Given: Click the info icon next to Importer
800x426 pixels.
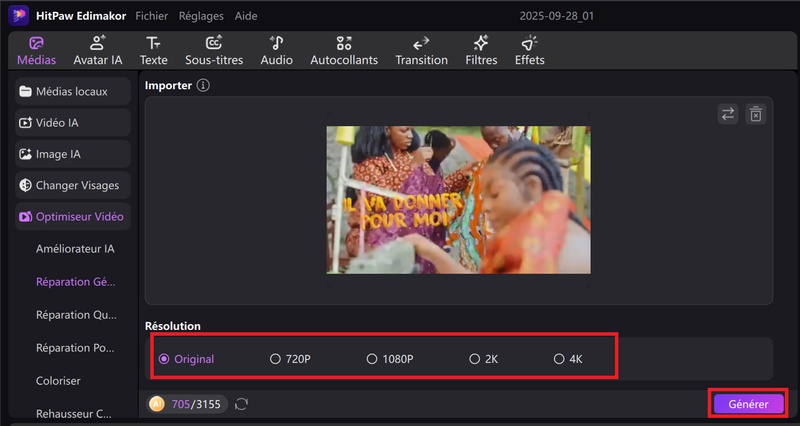Looking at the screenshot, I should pos(203,86).
